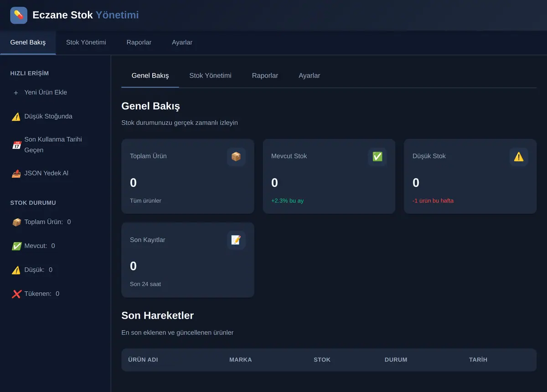Click the warning icon beside Düşük Stoğunda
The width and height of the screenshot is (547, 392).
(16, 117)
